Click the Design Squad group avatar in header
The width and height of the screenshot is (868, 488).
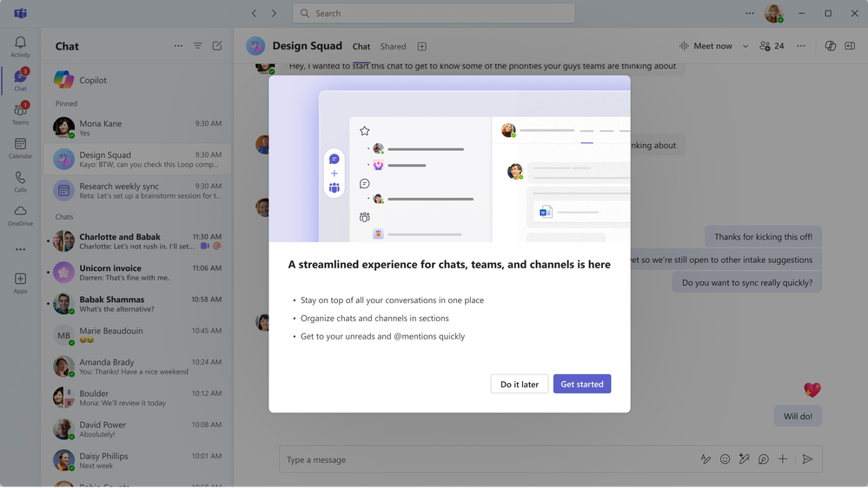pyautogui.click(x=255, y=46)
